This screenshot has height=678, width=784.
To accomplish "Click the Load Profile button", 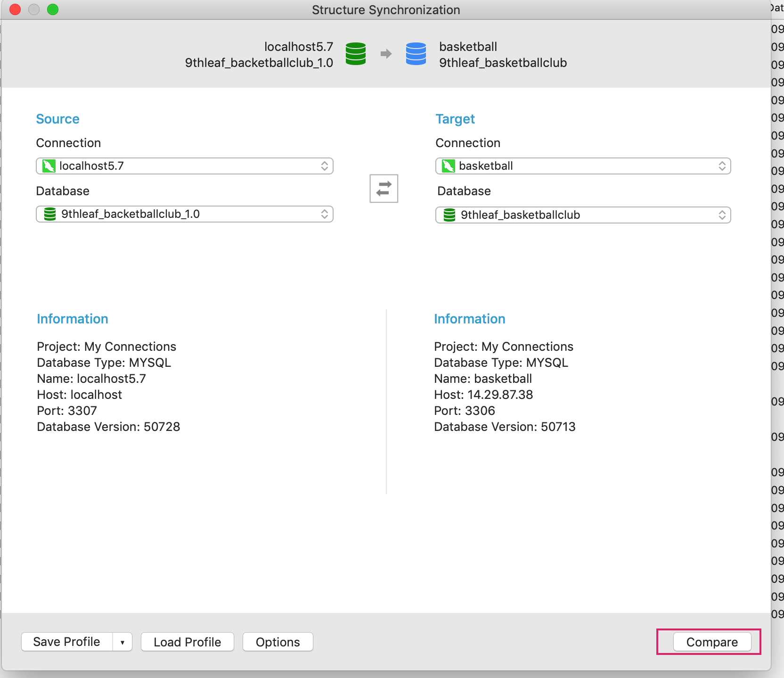I will (x=187, y=642).
